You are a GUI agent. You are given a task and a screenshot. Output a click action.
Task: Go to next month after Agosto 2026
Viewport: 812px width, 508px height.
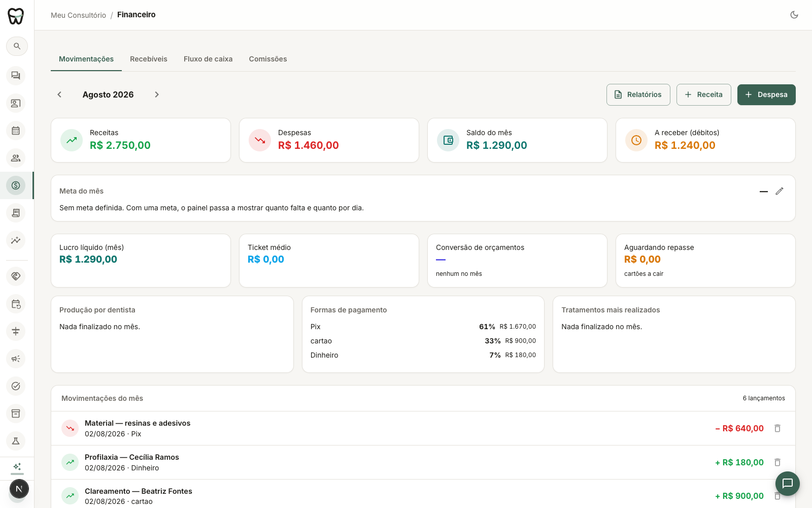coord(157,94)
